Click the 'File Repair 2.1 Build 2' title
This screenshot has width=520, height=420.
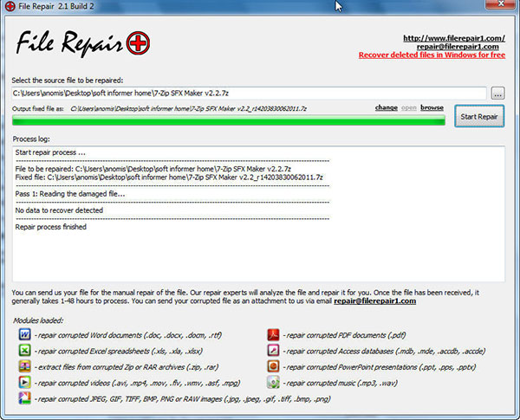pyautogui.click(x=56, y=6)
